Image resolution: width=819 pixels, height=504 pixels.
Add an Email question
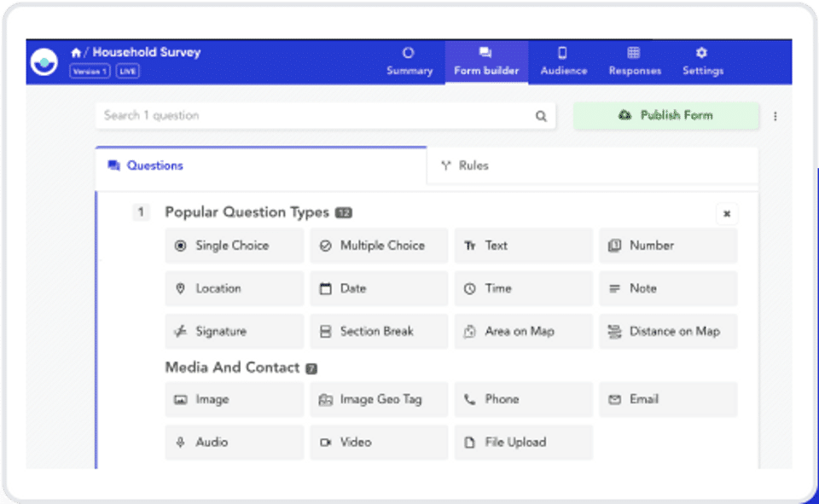tap(668, 400)
